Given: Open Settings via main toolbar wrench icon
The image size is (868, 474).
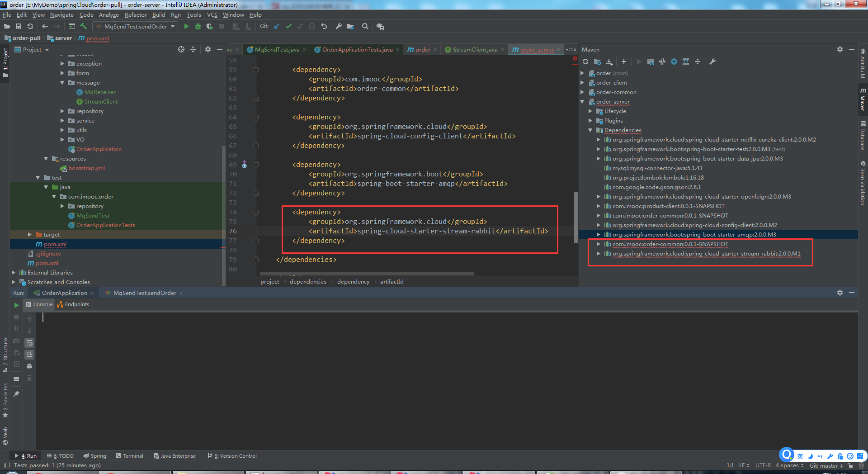Looking at the screenshot, I should (x=339, y=27).
